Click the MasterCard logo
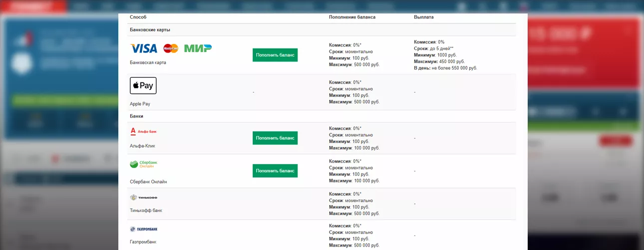This screenshot has width=644, height=250. click(x=171, y=48)
